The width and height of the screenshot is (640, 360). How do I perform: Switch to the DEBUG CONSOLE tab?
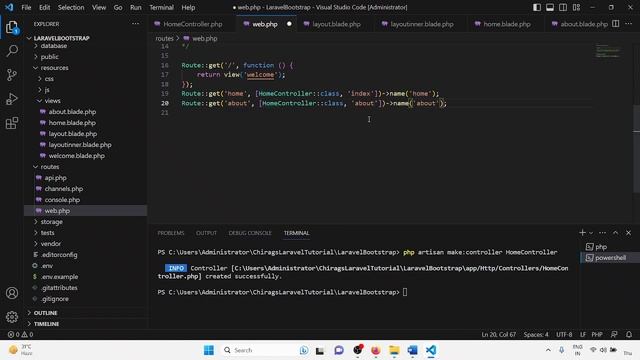click(x=250, y=233)
